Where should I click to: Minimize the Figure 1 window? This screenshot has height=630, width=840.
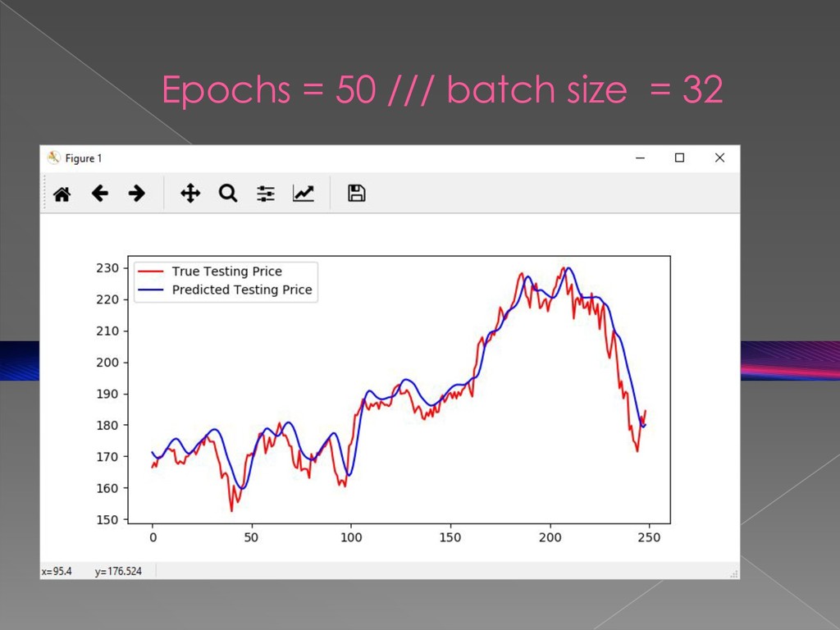click(x=640, y=157)
